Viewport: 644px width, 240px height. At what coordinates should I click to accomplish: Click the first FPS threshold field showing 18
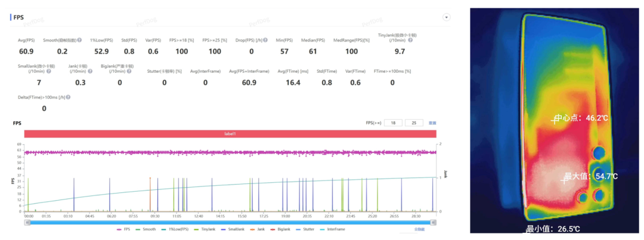[392, 123]
